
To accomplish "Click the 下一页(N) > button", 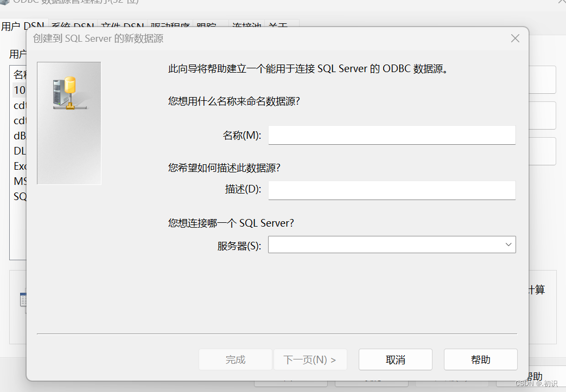I will coord(310,359).
